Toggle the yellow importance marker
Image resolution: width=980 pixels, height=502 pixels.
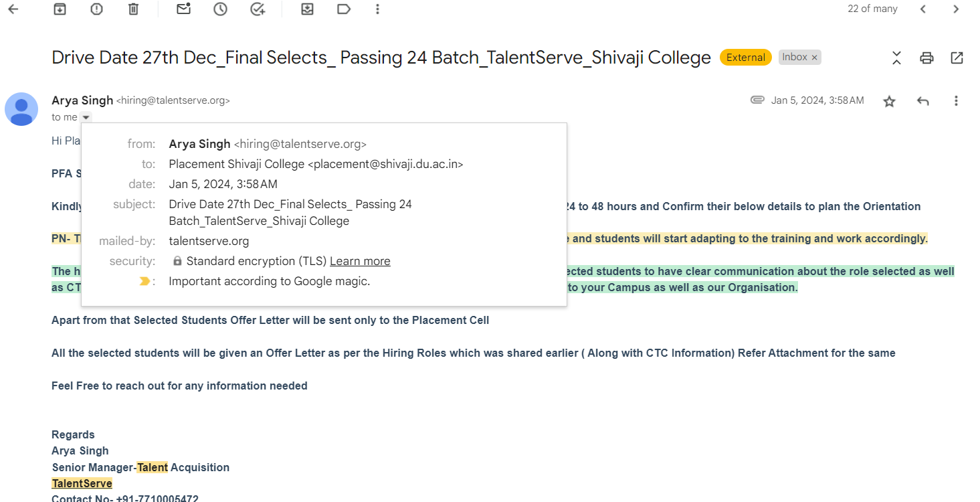[x=144, y=281]
